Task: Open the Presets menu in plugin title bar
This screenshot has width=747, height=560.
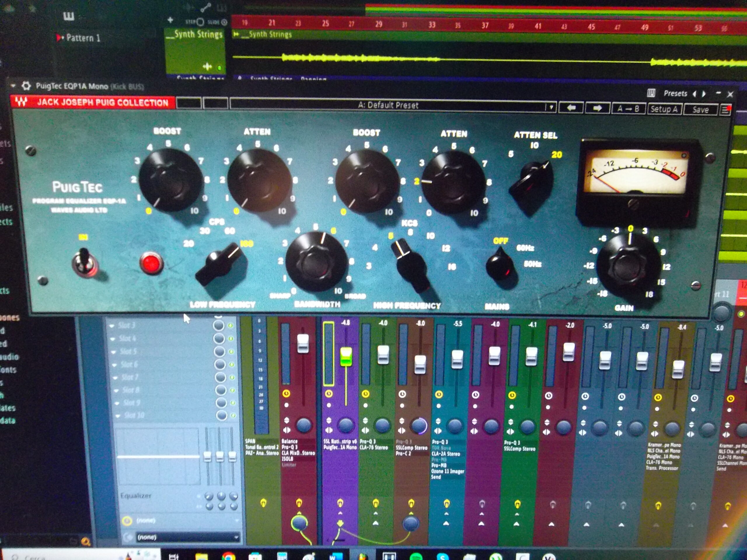Action: tap(675, 93)
